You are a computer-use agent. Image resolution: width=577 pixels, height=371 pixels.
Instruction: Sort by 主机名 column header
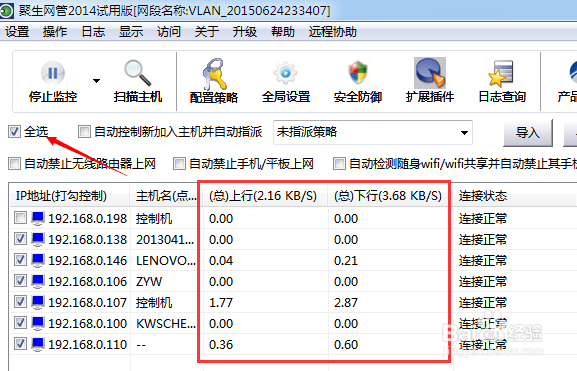(x=166, y=195)
